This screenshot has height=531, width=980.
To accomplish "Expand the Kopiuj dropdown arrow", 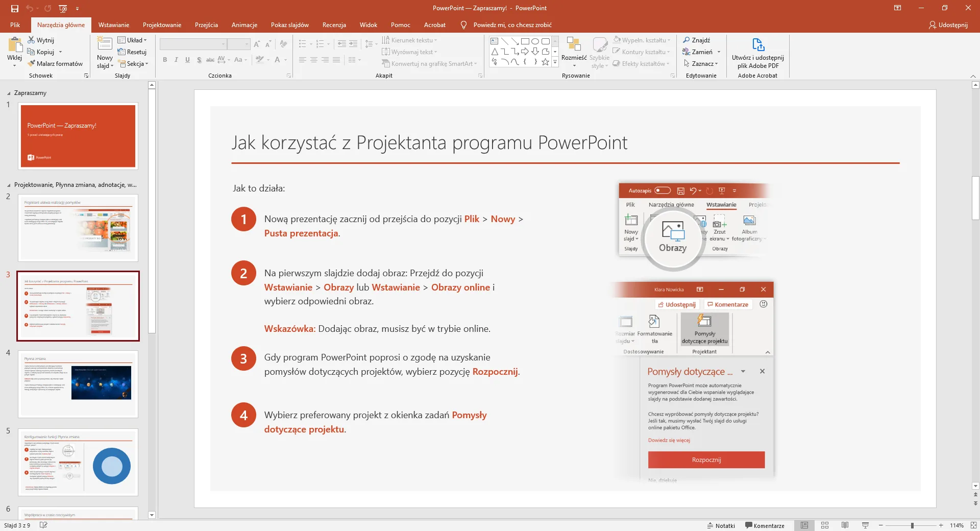I will (60, 52).
